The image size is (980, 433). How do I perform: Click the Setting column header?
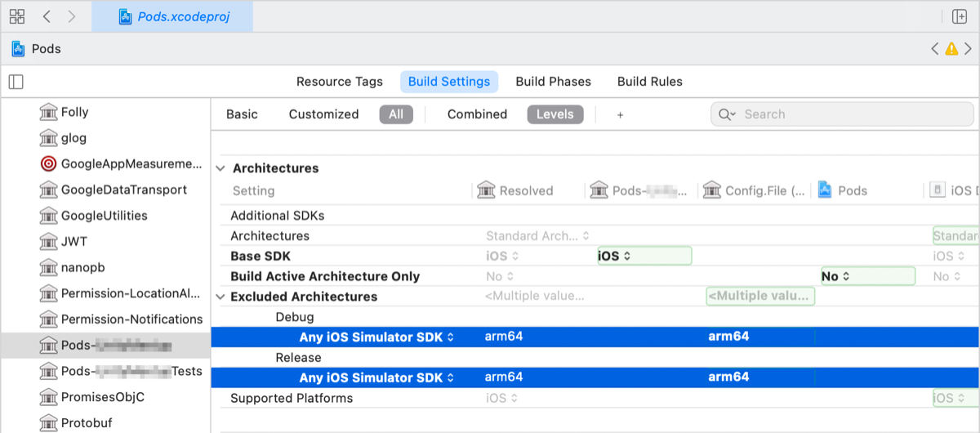[x=254, y=190]
